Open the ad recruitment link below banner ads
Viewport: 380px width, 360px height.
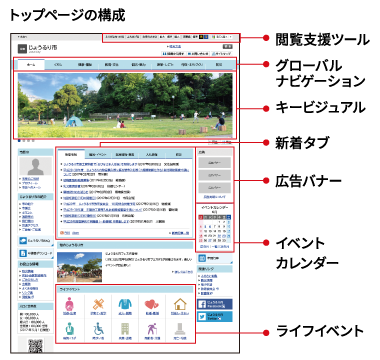(x=214, y=197)
